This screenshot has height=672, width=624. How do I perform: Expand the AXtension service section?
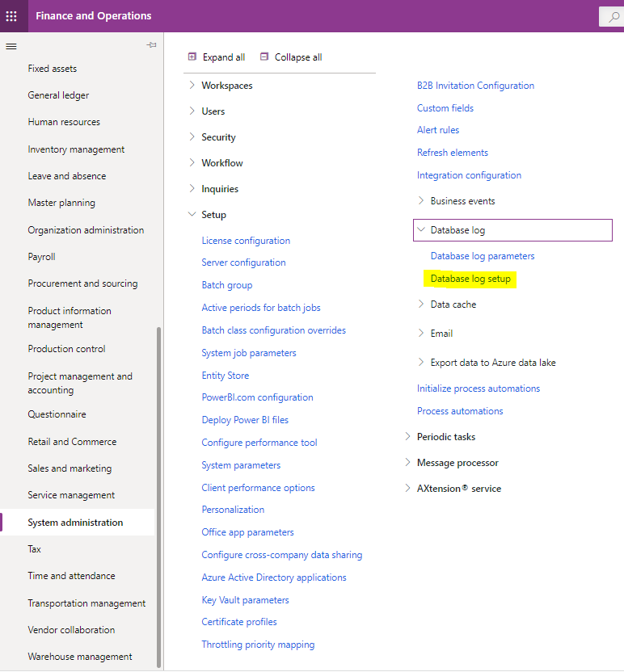(x=407, y=488)
